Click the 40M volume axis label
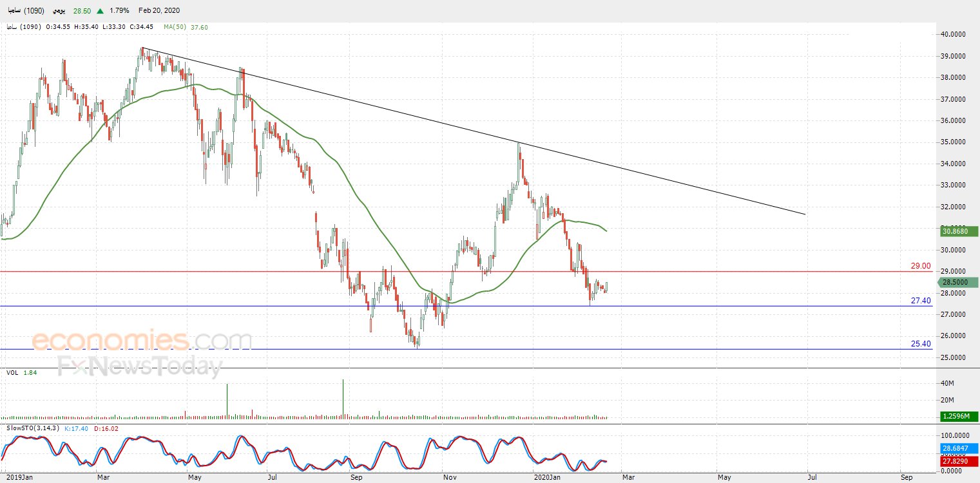Screen dimensions: 980x483 point(948,384)
